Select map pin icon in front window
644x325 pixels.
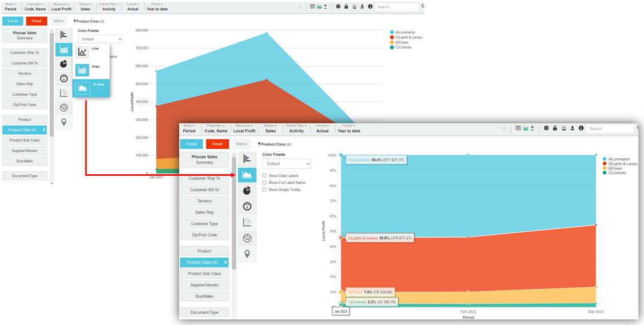click(x=247, y=254)
